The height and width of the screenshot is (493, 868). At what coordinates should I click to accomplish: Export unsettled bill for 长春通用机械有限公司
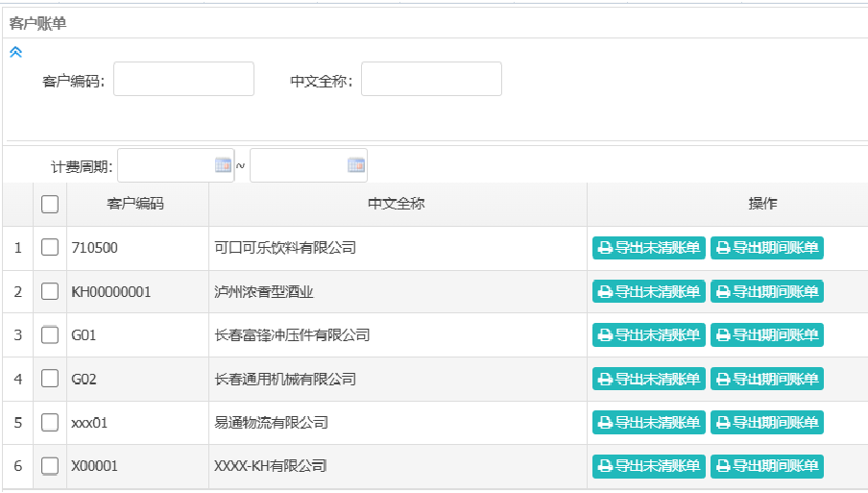pos(649,379)
